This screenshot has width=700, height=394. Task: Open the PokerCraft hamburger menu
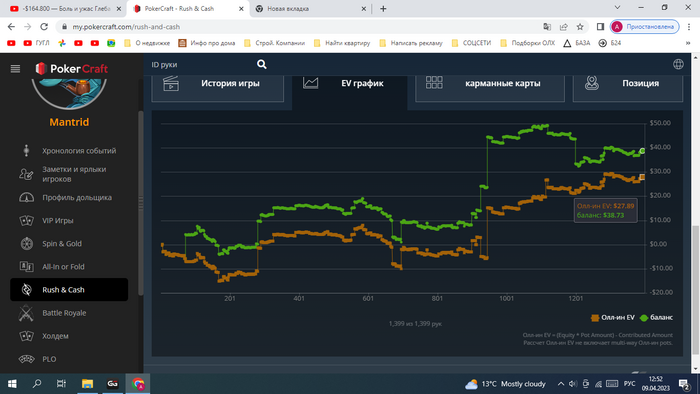(15, 69)
